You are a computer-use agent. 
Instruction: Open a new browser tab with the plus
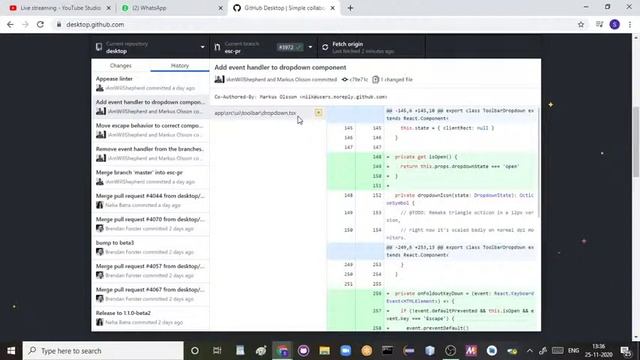(350, 8)
